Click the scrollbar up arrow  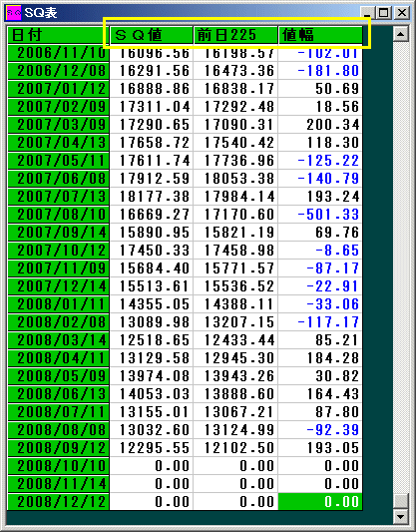(400, 34)
